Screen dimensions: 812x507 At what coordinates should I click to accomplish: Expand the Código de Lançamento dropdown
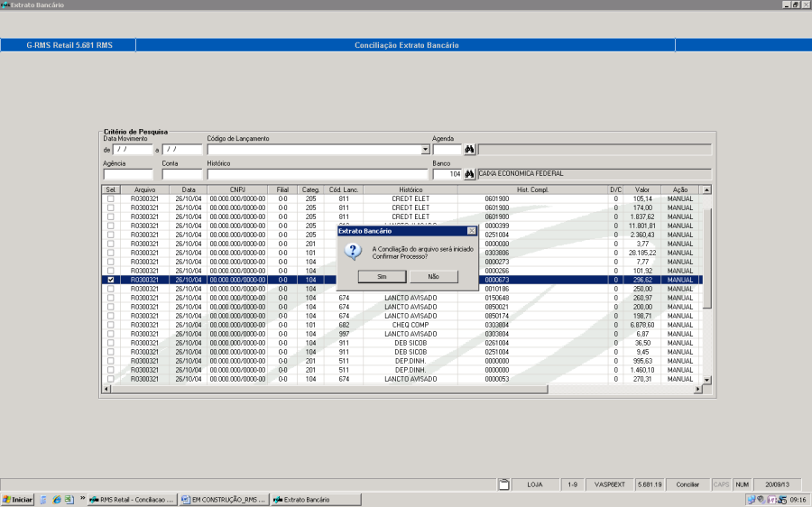(x=426, y=150)
